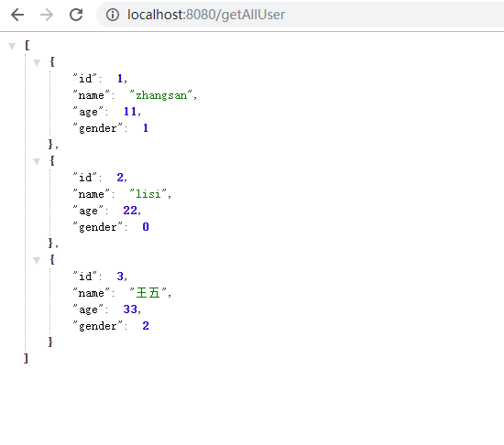Select the "王五" name value
504x445 pixels.
click(148, 293)
